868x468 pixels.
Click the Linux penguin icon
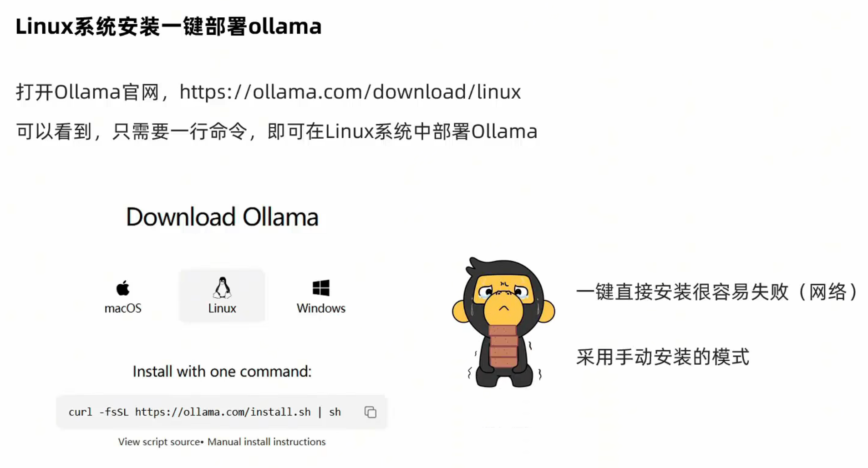tap(222, 287)
